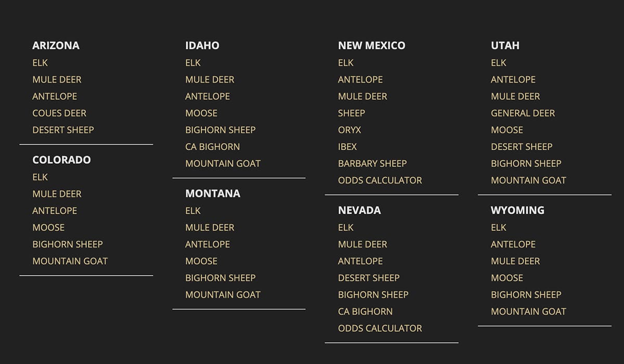Select Colorado Mountain Goat link
The height and width of the screenshot is (364, 624).
70,261
